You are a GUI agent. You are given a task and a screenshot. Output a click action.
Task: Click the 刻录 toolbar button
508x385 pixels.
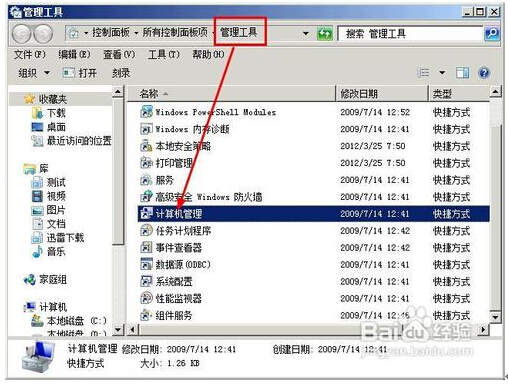[x=121, y=73]
